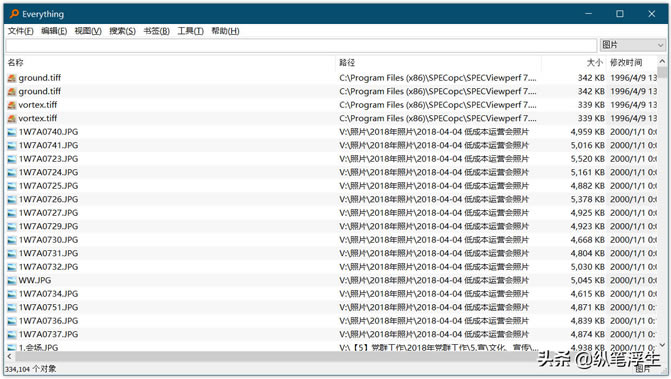
Task: Click the 1W7A0732.JPG thumbnail icon
Action: [x=12, y=267]
